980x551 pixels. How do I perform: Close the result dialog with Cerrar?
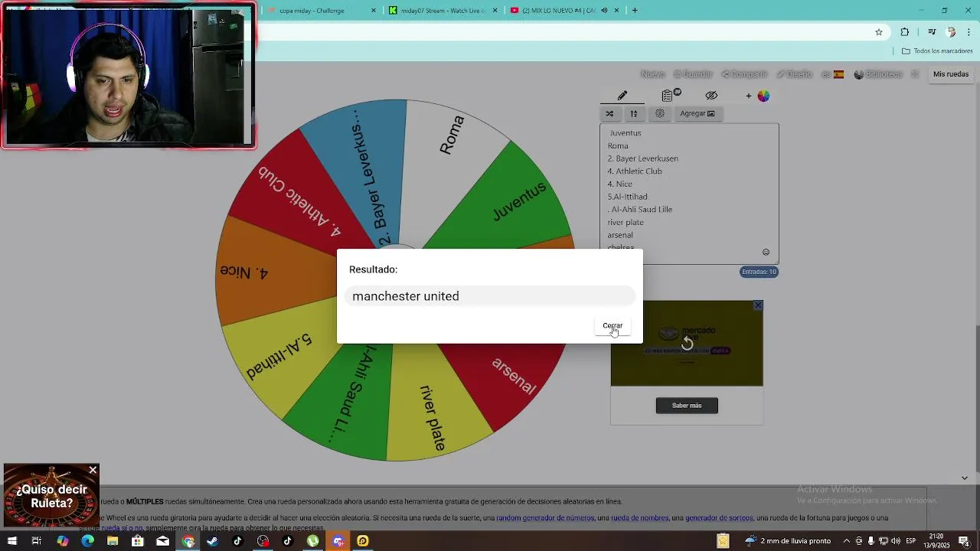point(612,325)
